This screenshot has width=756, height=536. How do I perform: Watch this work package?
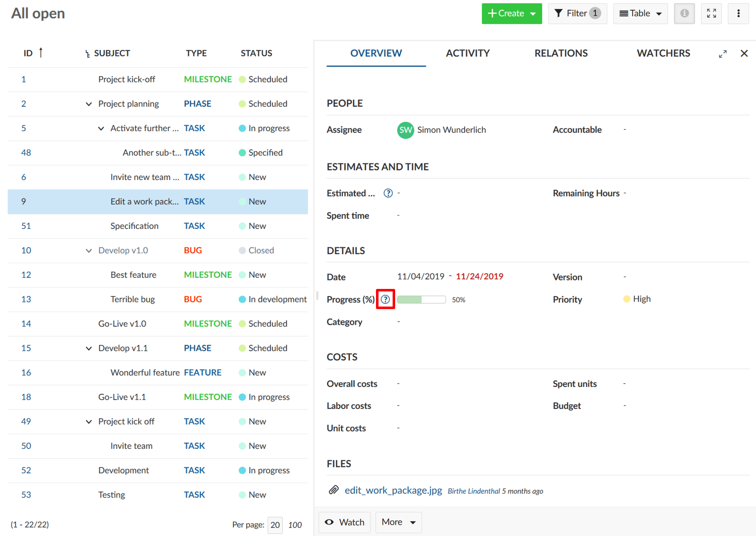click(345, 522)
